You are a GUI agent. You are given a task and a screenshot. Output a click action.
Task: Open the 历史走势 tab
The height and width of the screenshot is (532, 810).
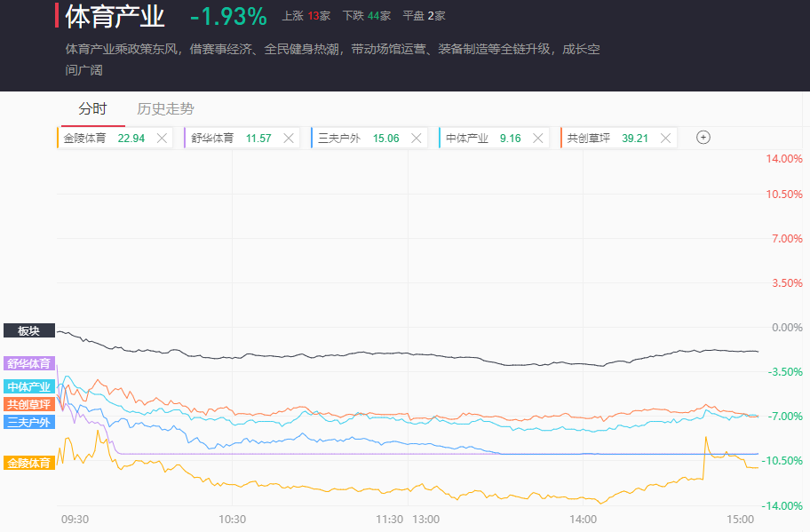pyautogui.click(x=165, y=109)
